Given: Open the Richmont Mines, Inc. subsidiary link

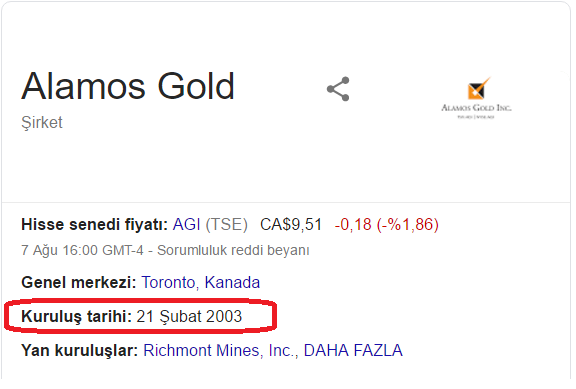Looking at the screenshot, I should 220,350.
